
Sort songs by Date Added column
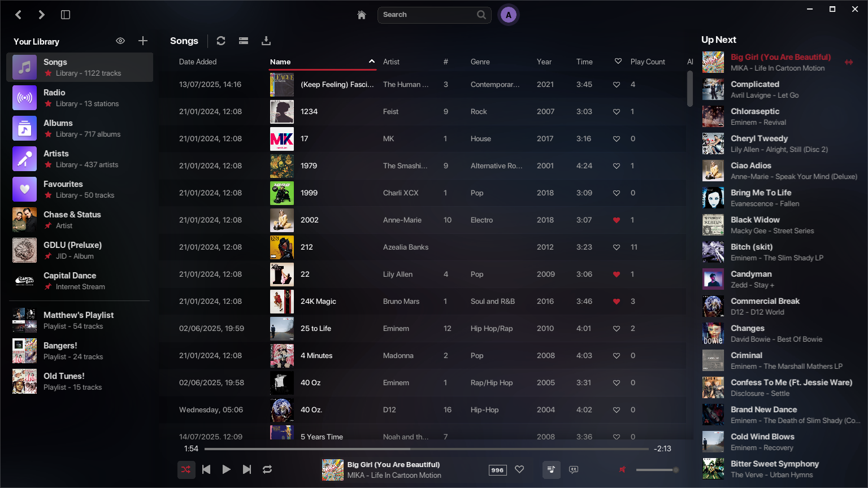point(198,62)
